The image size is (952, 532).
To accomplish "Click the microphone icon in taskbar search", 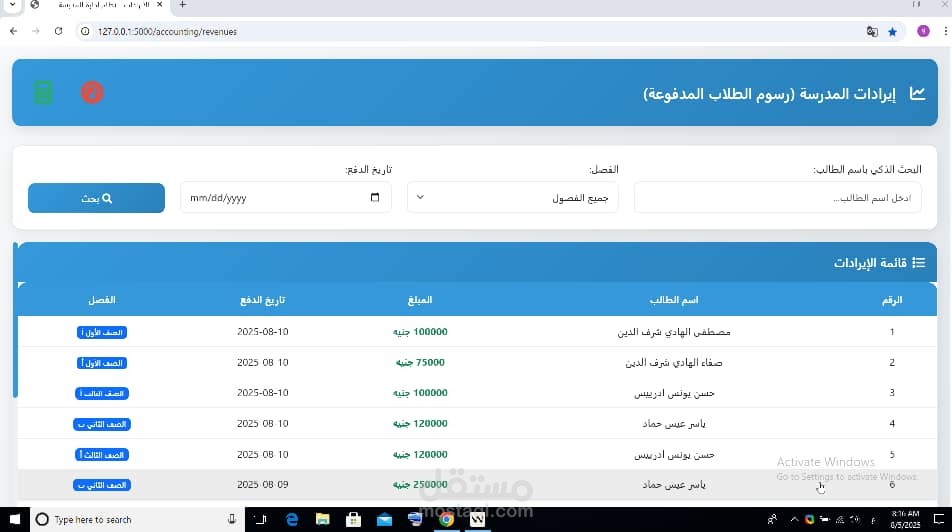I will click(232, 519).
